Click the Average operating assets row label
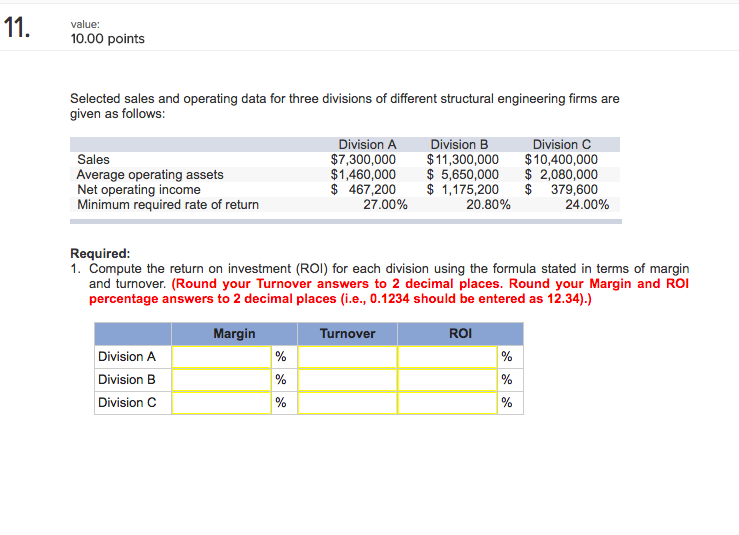This screenshot has height=535, width=739. pos(150,174)
